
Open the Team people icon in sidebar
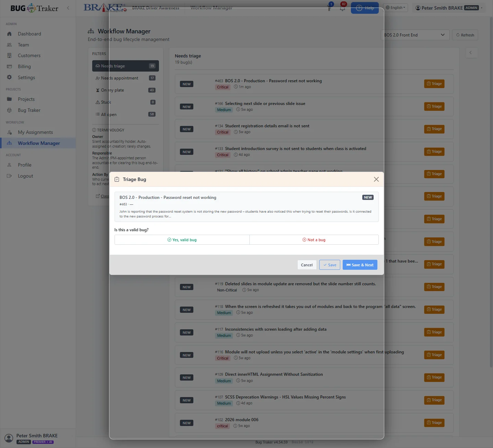[9, 45]
